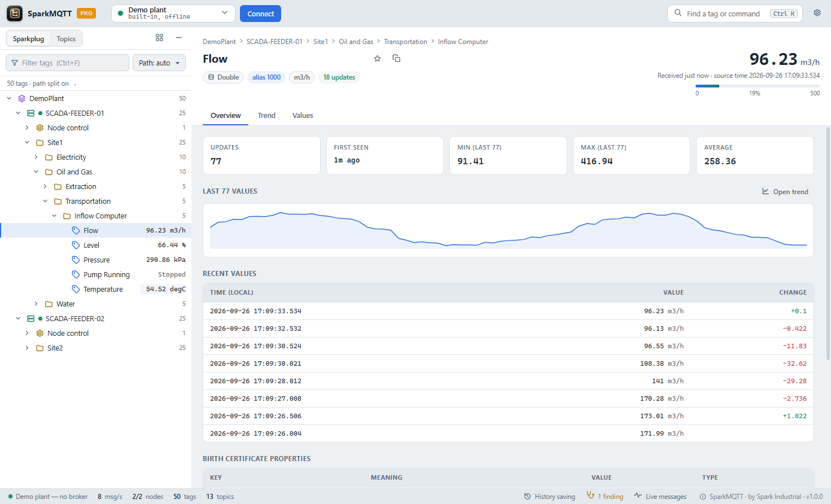Viewport: 831px width, 504px height.
Task: Switch to the Trend tab
Action: point(266,115)
